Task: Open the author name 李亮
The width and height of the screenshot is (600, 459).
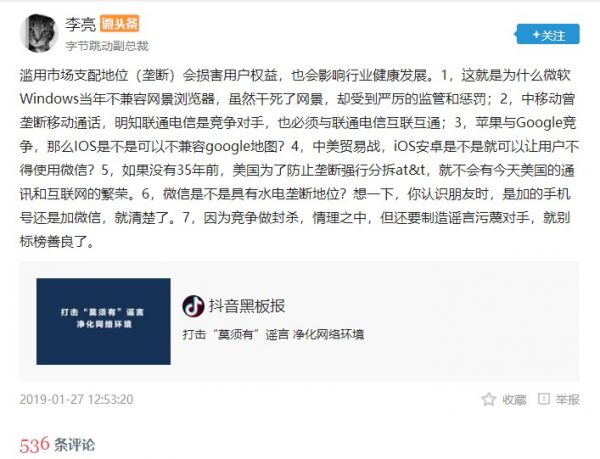Action: tap(80, 24)
